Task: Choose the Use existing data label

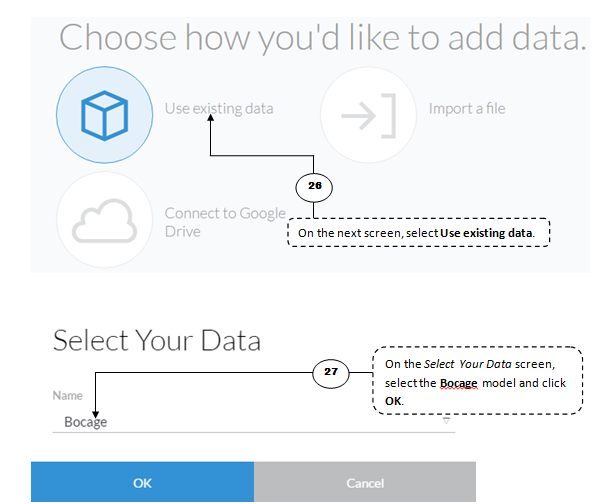Action: [x=219, y=109]
